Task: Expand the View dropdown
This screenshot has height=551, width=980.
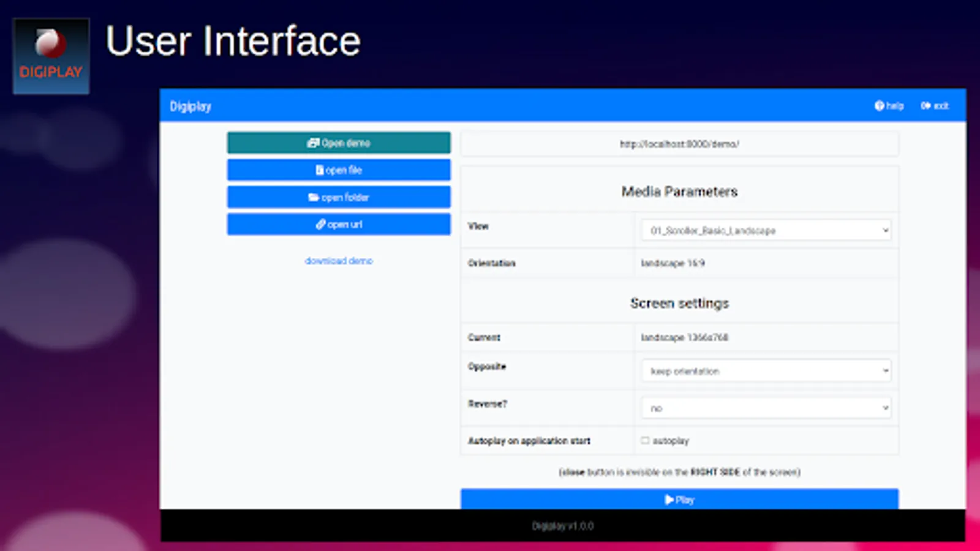Action: [766, 230]
